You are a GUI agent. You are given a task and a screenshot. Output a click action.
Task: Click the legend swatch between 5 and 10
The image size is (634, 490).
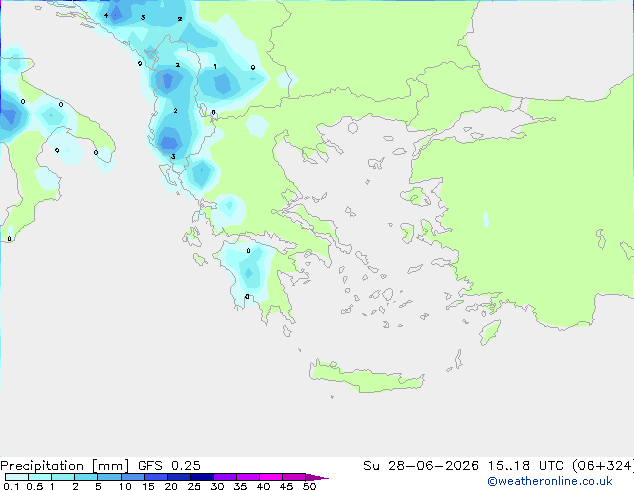[x=110, y=477]
